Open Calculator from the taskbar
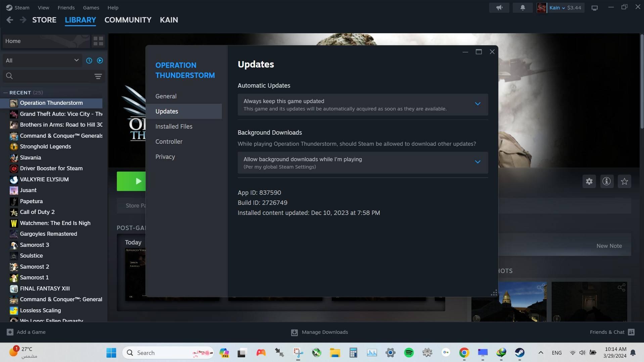Image resolution: width=644 pixels, height=362 pixels. point(353,353)
